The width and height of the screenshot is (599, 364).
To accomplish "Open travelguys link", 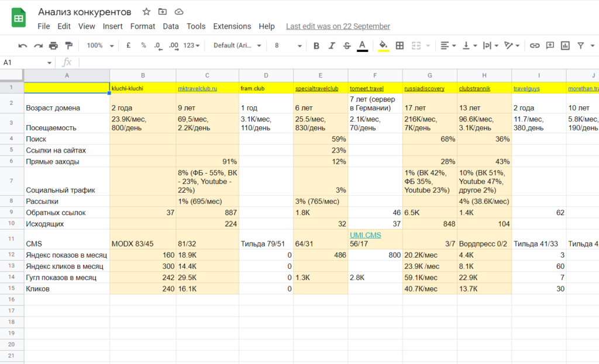I will [x=526, y=89].
